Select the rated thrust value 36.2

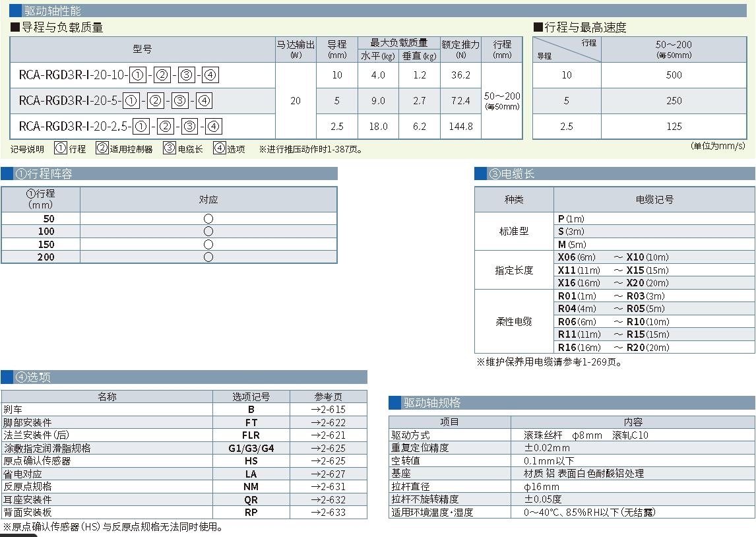point(461,75)
